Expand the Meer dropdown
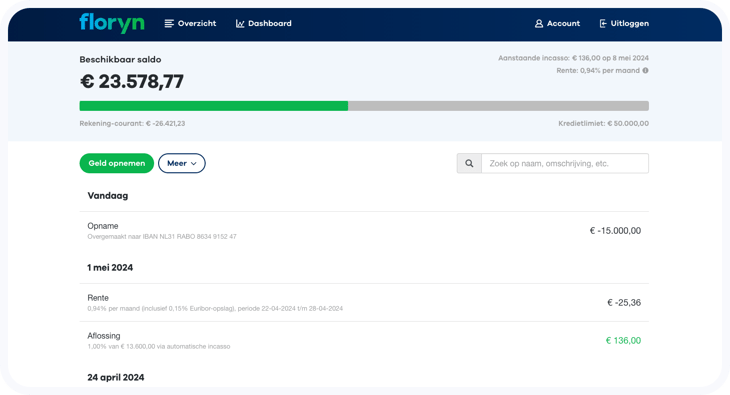 [182, 163]
